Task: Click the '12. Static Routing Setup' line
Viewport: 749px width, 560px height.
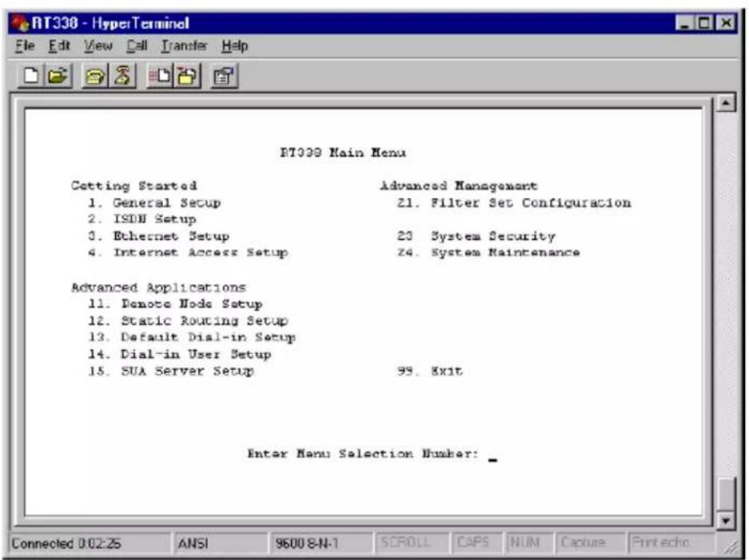Action: click(188, 320)
